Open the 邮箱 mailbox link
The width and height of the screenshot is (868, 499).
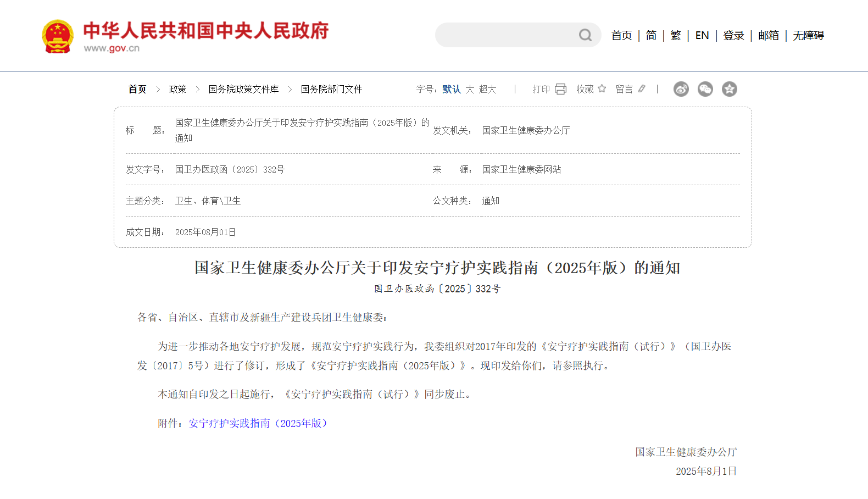[x=769, y=35]
